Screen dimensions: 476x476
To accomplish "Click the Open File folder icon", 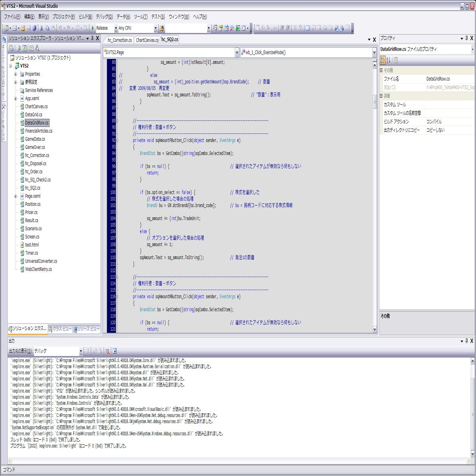I will 23,28.
